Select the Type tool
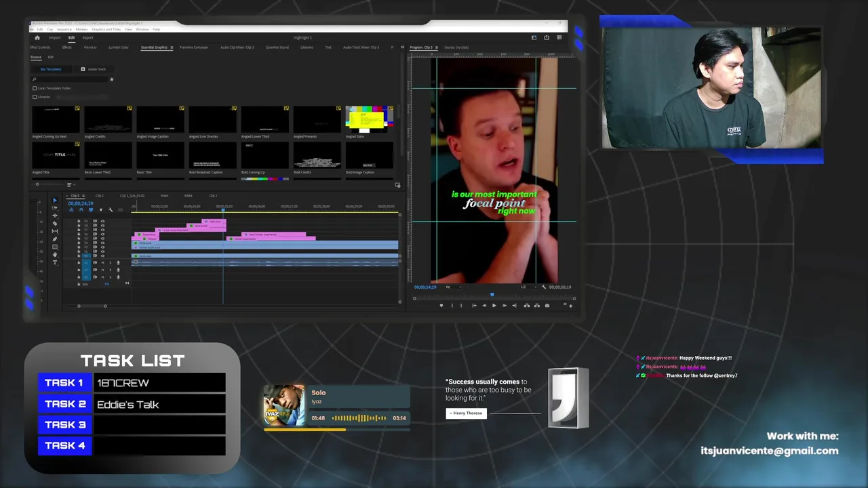Viewport: 868px width, 488px height. click(55, 262)
